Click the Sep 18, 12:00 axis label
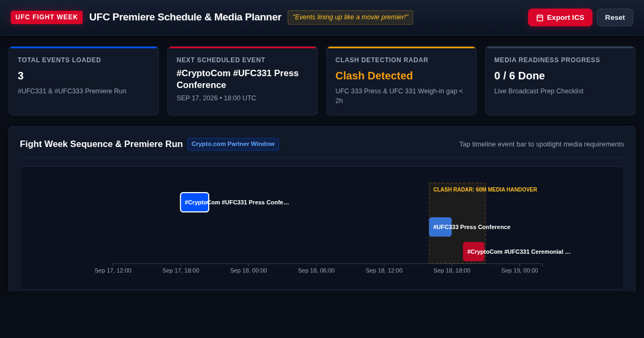Image resolution: width=644 pixels, height=338 pixels. [x=384, y=270]
